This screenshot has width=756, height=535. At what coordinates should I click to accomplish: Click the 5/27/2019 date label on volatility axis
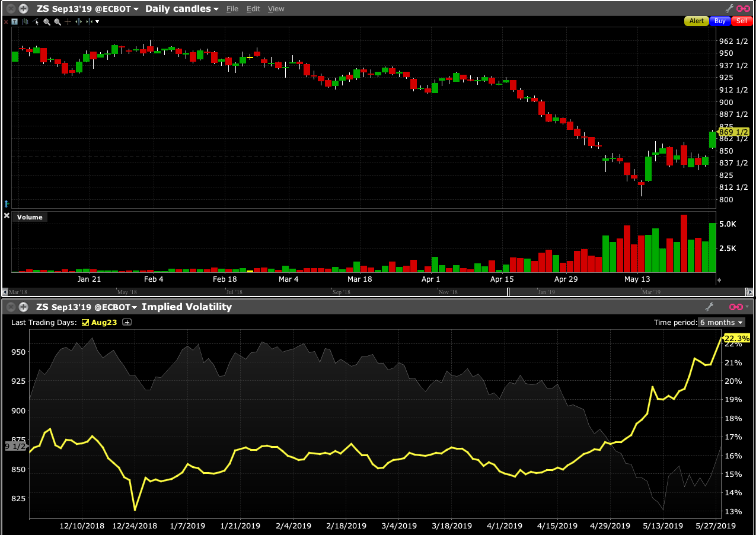[714, 526]
